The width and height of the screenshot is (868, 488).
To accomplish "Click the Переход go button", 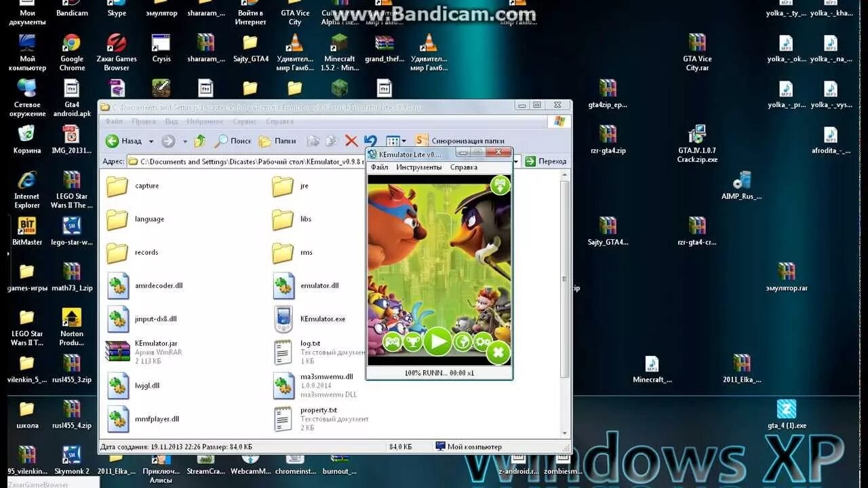I will (546, 161).
